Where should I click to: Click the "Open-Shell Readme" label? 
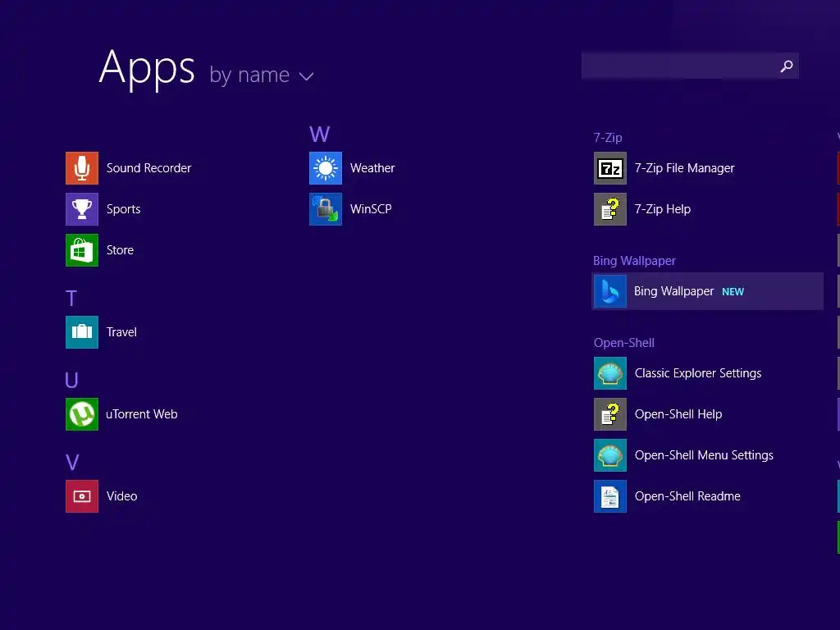coord(688,496)
